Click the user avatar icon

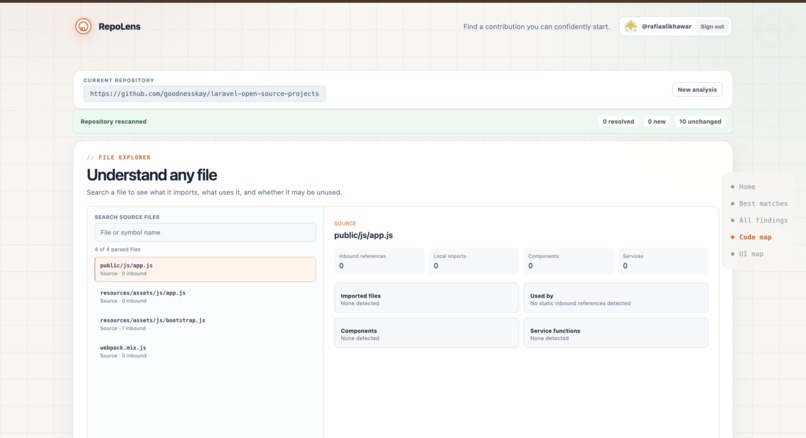tap(631, 26)
